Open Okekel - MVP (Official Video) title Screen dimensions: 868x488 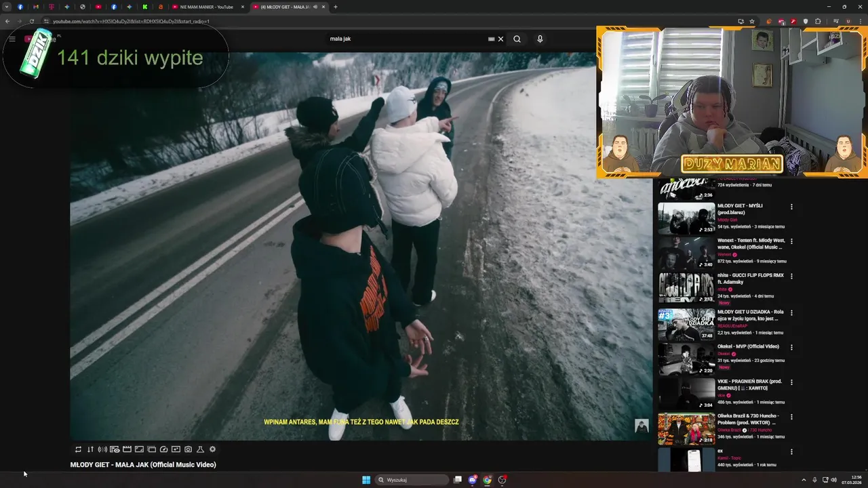point(748,346)
